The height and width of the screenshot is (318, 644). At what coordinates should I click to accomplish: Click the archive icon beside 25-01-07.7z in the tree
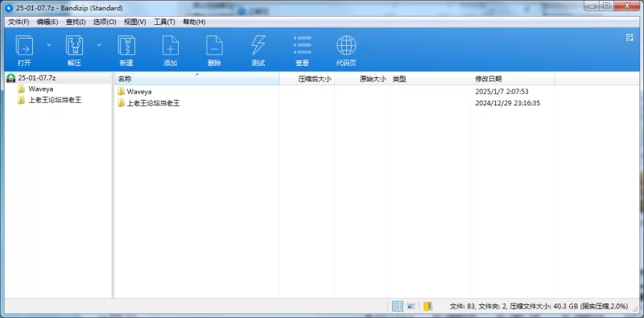pyautogui.click(x=12, y=78)
